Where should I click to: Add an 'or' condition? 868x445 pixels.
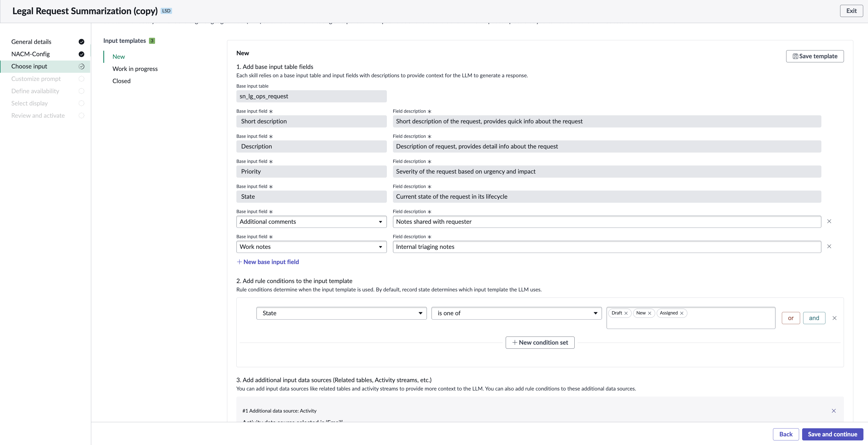pos(790,318)
